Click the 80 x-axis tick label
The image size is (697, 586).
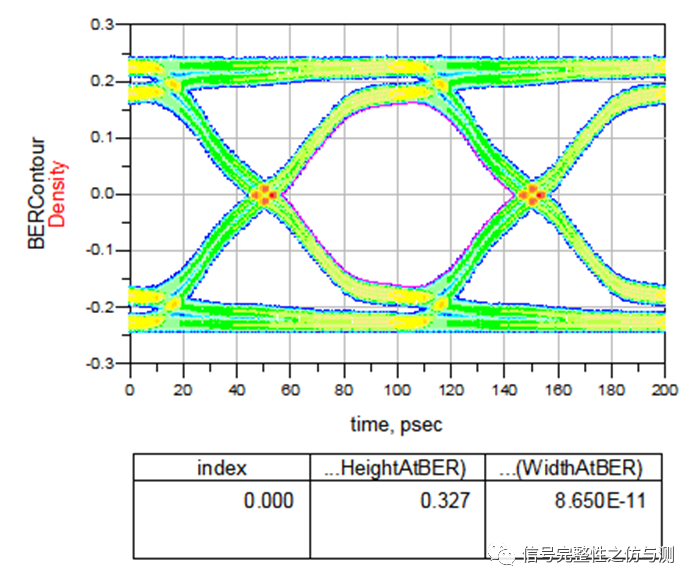(344, 390)
